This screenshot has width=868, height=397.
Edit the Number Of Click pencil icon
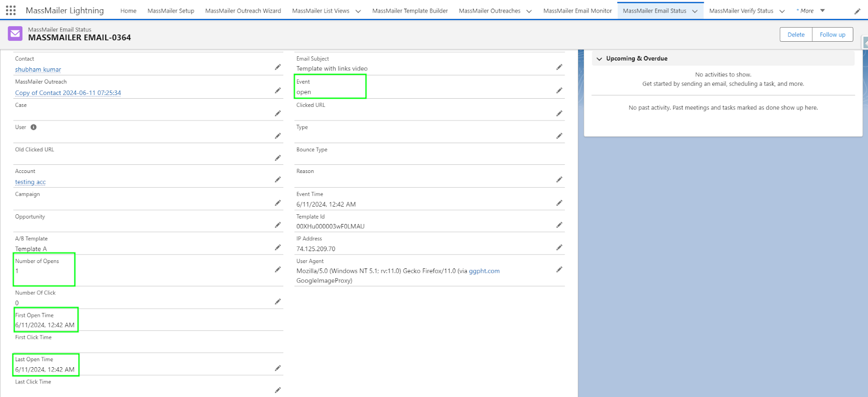278,302
